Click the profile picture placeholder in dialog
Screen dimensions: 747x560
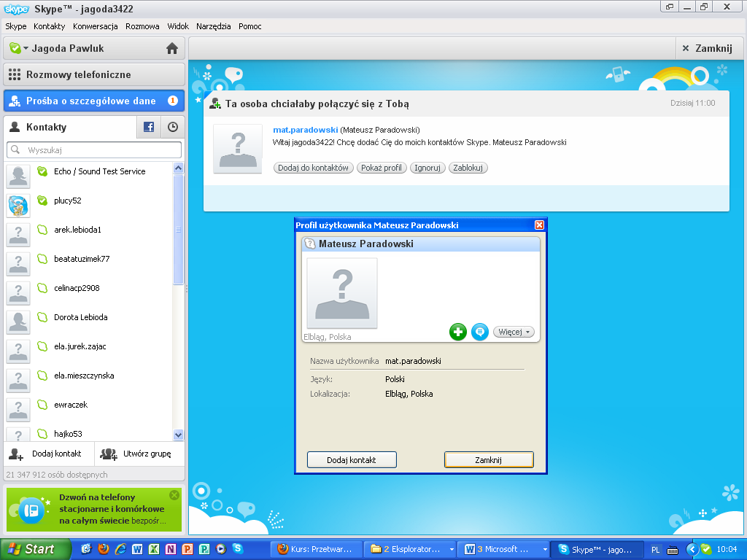click(x=342, y=293)
